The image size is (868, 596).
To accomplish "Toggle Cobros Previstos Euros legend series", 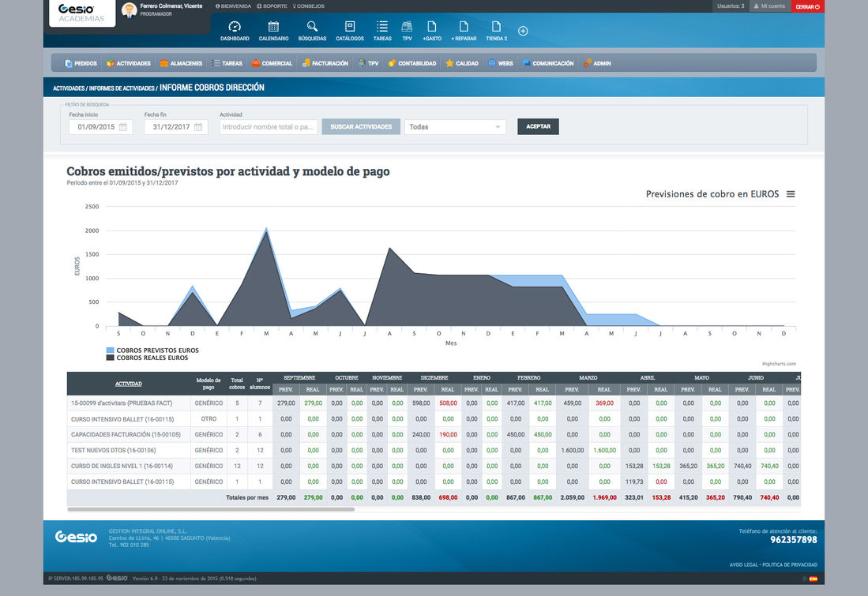I will click(152, 350).
